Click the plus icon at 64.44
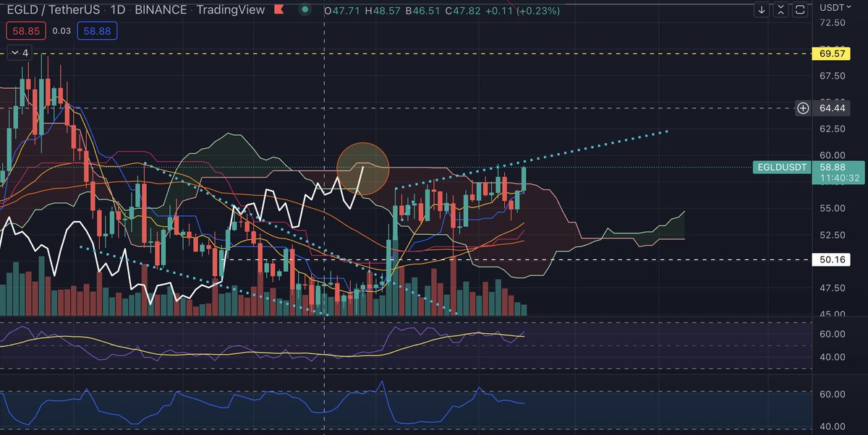868x435 pixels. [x=803, y=108]
